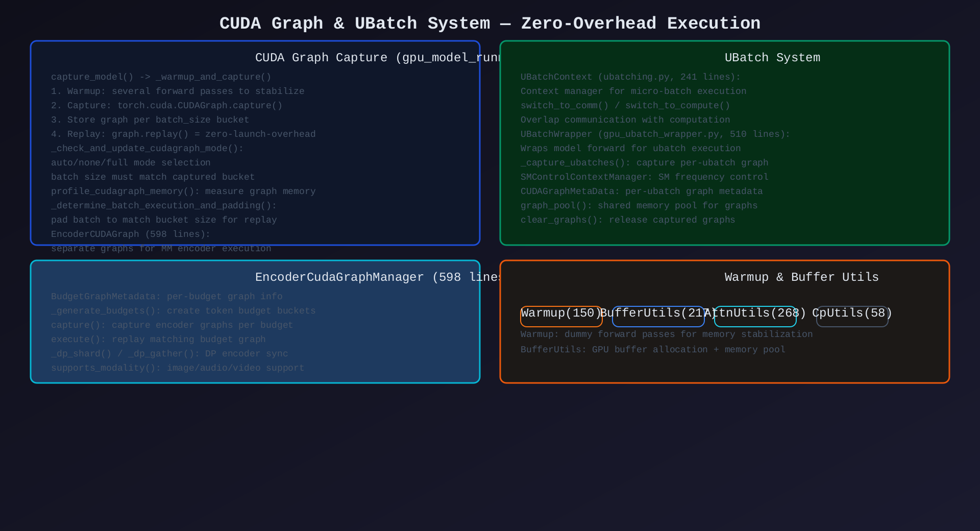Viewport: 980px width, 531px height.
Task: Click 'UBatchWrapper (gpu_ubatch_wrapper.py, 510 lines):'
Action: tap(655, 134)
